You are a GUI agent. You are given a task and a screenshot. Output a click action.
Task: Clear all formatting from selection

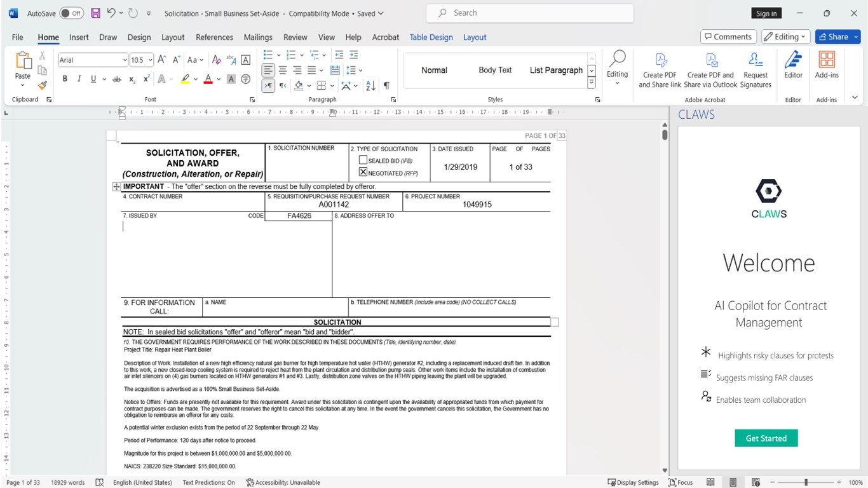[216, 60]
